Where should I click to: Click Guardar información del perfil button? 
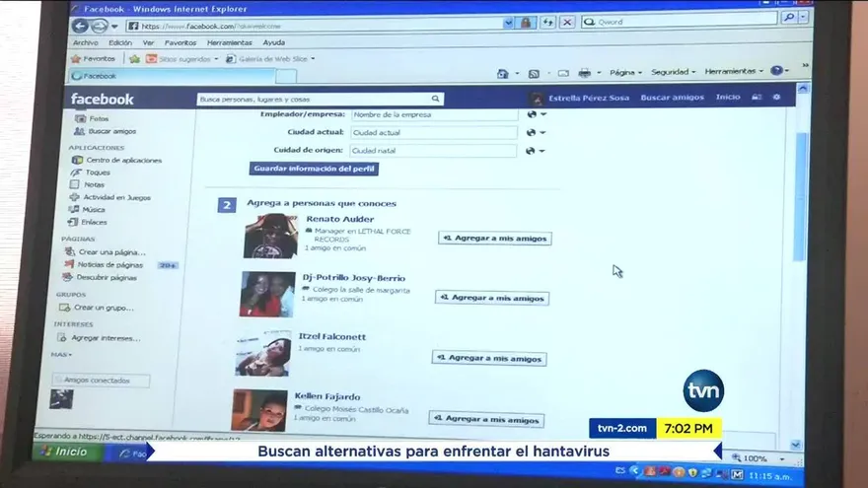[314, 169]
